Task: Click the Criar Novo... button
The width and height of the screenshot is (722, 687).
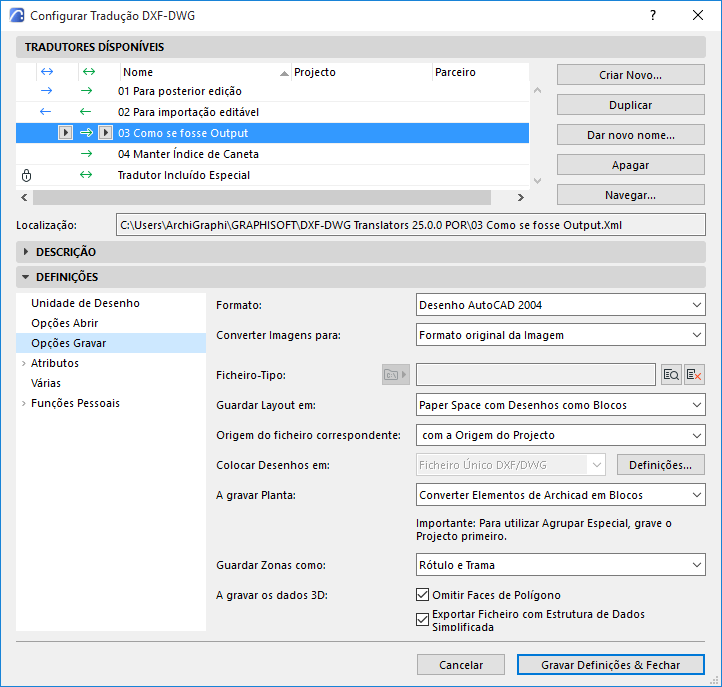Action: pos(630,75)
